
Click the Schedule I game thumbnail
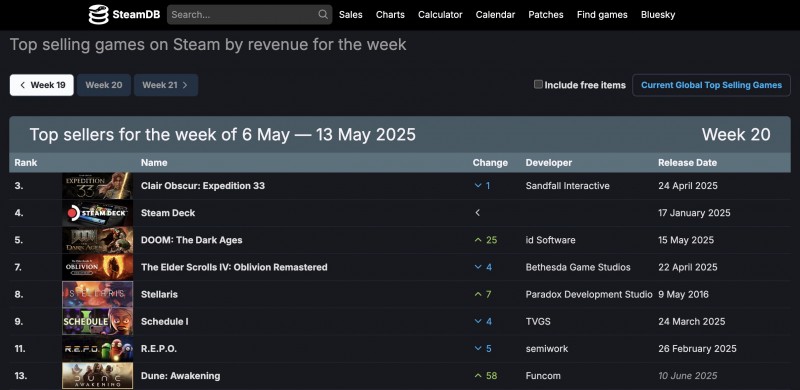point(97,322)
